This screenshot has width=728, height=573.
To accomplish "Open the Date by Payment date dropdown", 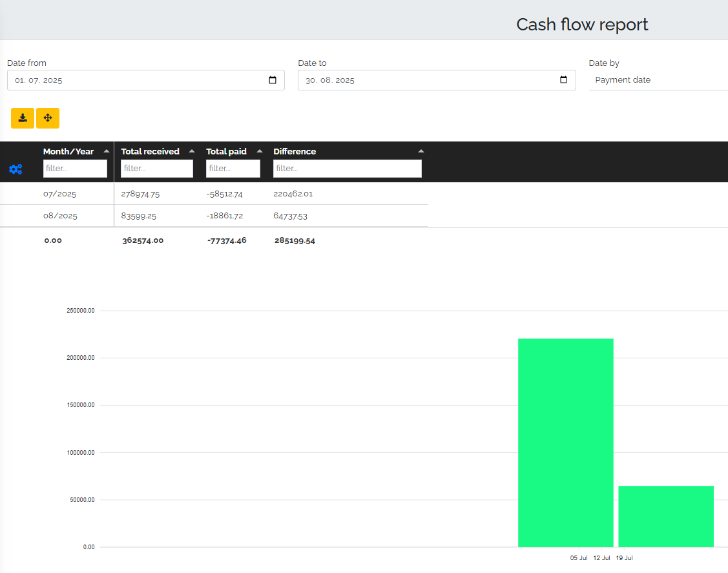I will tap(659, 80).
